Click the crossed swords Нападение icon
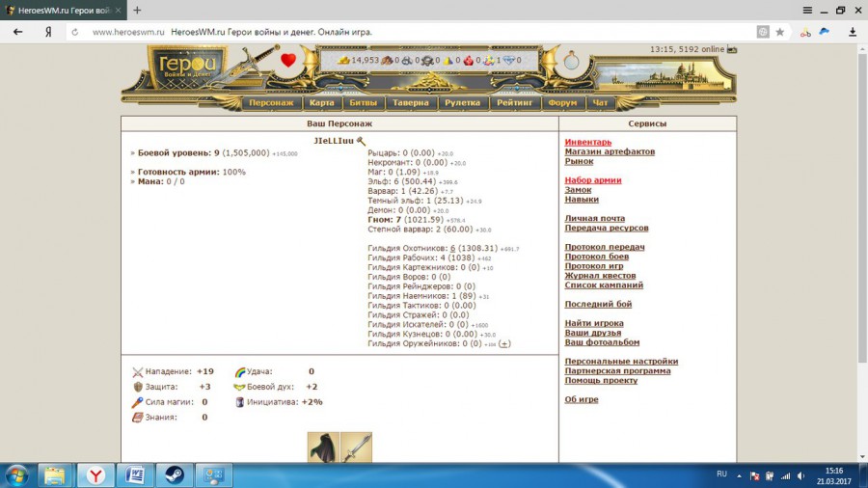Viewport: 868px width, 488px height. coord(137,372)
